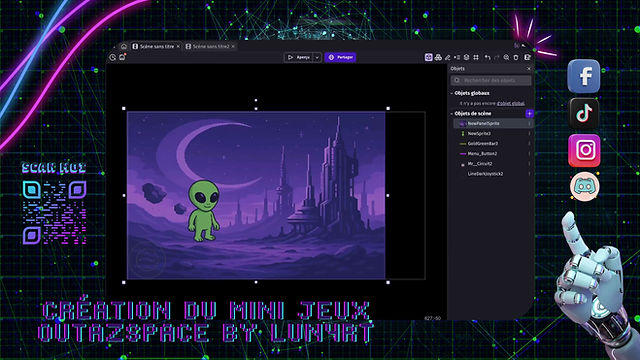Open the project manager icon in toolbar

click(113, 58)
